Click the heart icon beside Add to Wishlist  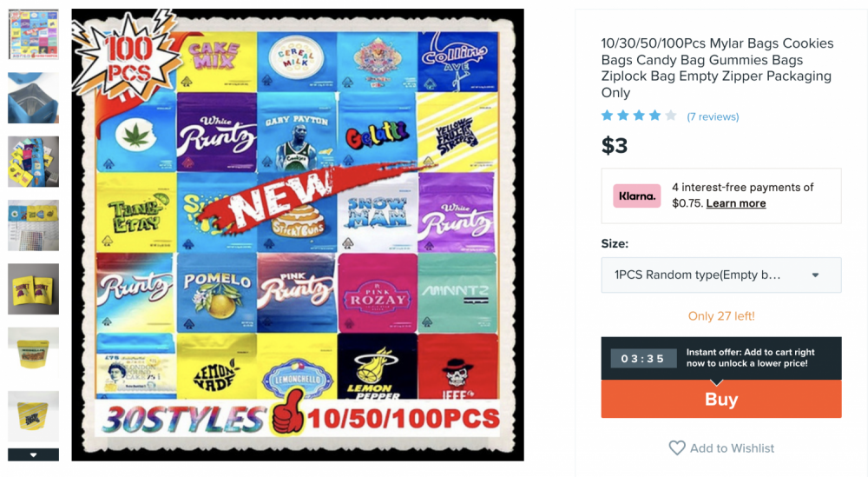677,447
